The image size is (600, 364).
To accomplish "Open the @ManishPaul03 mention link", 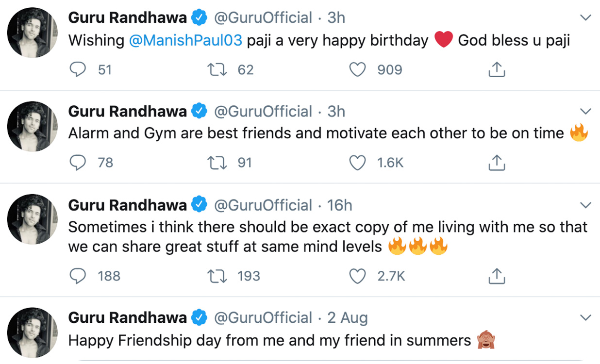I will point(185,40).
